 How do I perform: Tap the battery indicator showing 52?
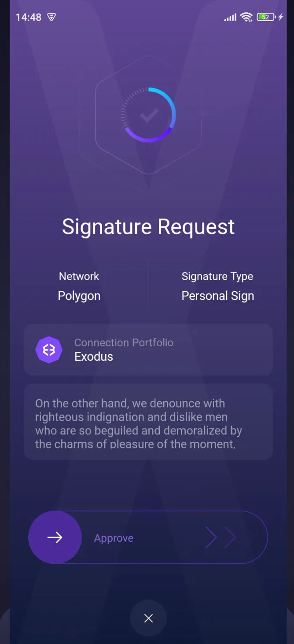265,16
